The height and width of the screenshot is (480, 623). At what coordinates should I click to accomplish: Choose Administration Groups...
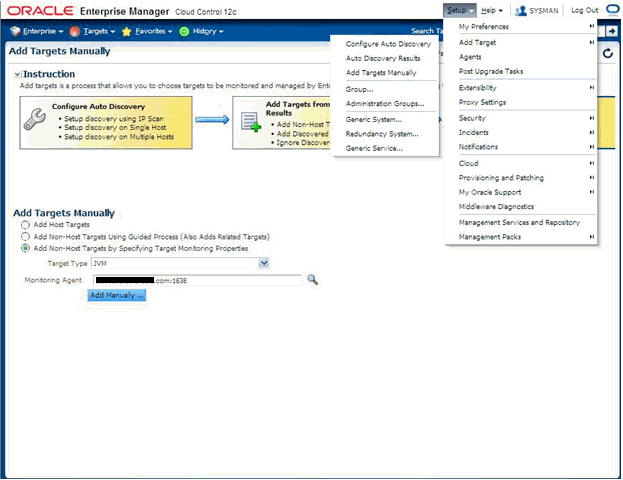[x=385, y=104]
